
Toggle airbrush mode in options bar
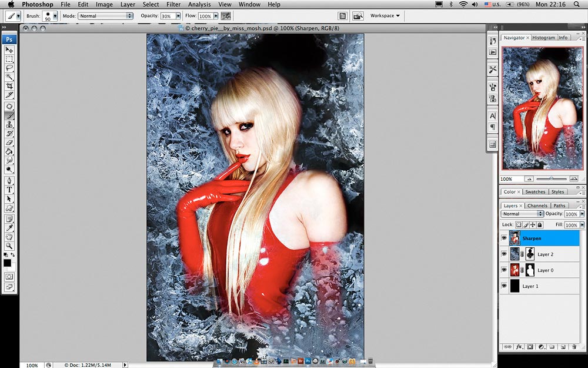point(226,16)
